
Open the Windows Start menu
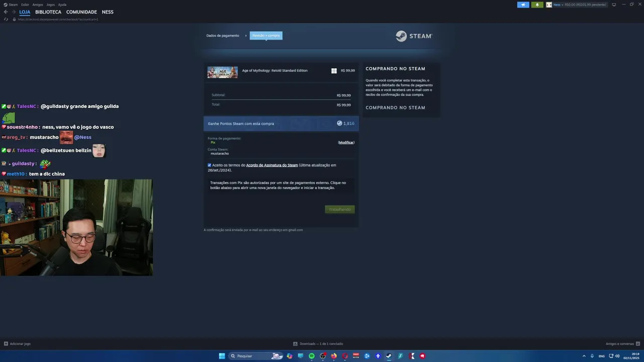pos(222,356)
